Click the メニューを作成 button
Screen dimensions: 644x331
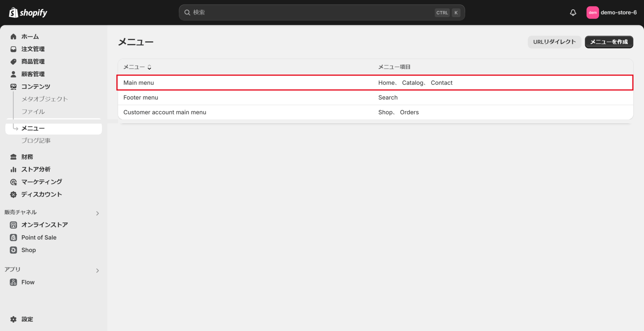pos(609,42)
